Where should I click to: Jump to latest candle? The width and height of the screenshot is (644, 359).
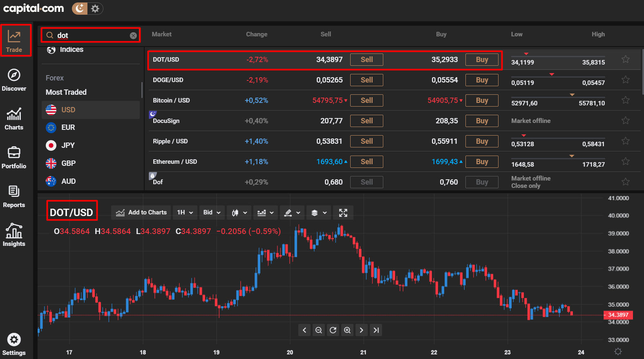[376, 330]
